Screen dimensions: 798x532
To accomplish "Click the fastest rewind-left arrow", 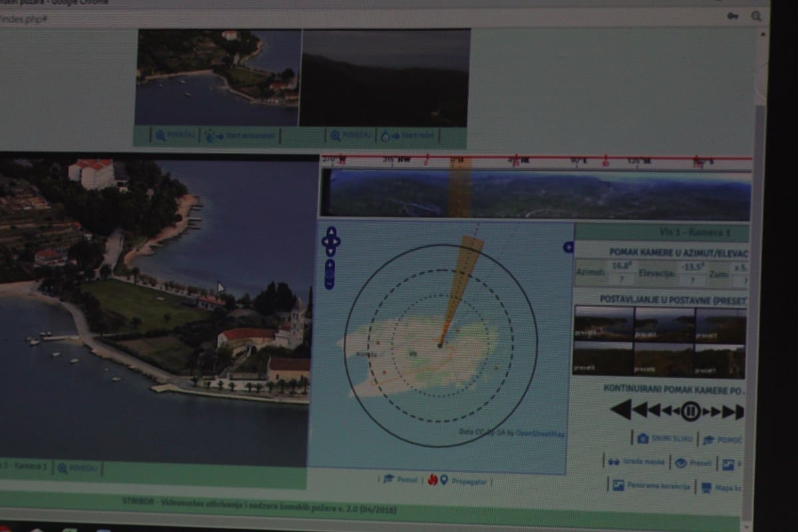I will [621, 410].
